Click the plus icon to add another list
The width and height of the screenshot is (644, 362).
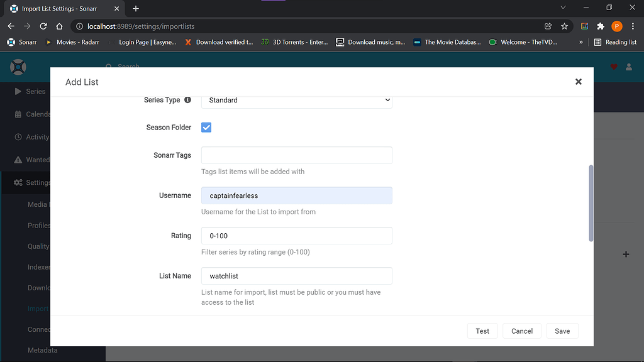pyautogui.click(x=626, y=254)
